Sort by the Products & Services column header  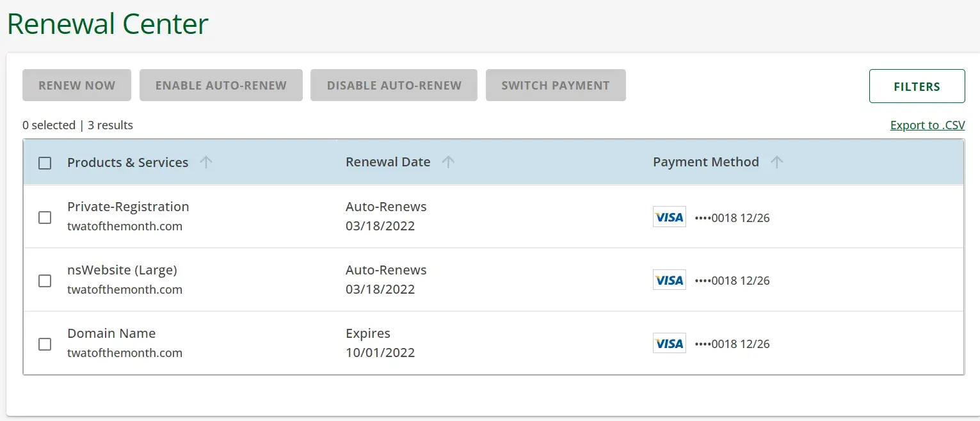(127, 163)
